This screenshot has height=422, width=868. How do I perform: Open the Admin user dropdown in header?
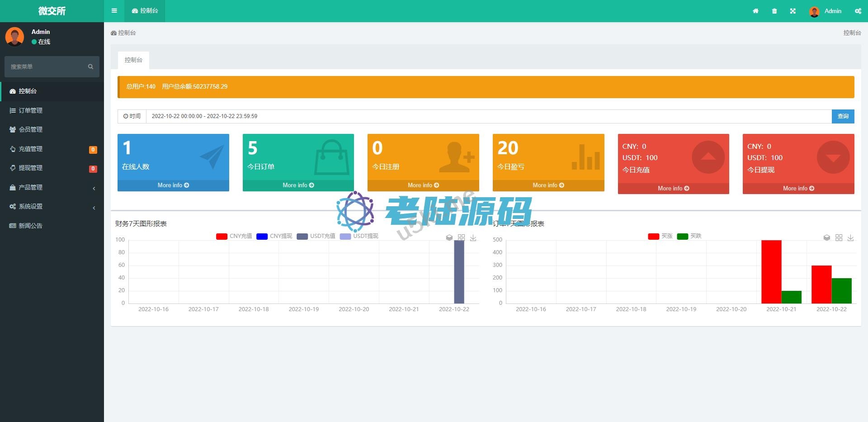[x=826, y=11]
